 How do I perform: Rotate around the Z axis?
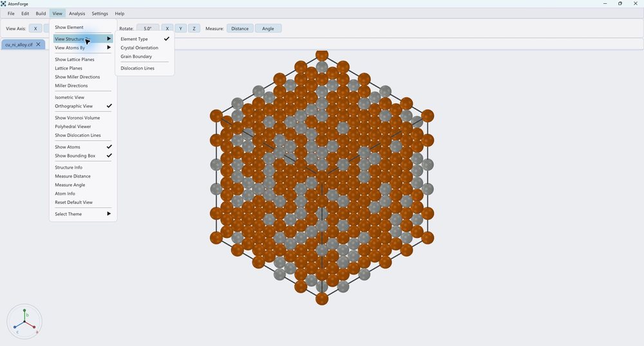pyautogui.click(x=194, y=29)
